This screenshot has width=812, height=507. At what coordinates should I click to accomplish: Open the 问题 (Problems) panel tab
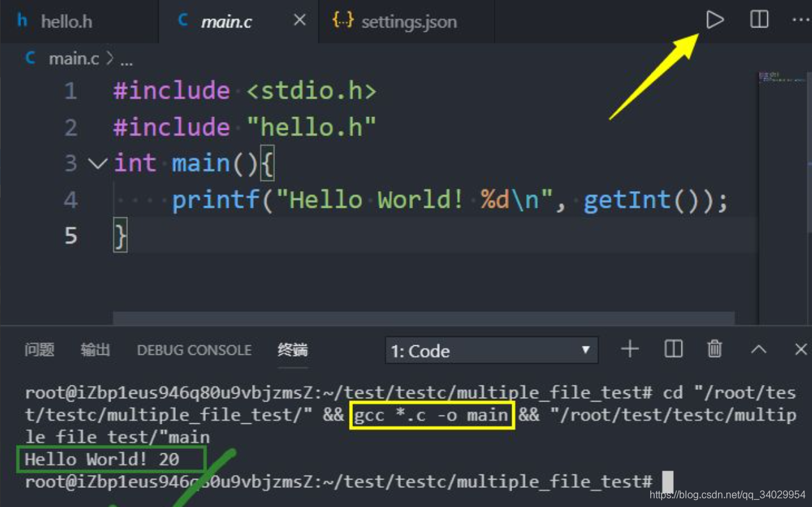tap(40, 350)
